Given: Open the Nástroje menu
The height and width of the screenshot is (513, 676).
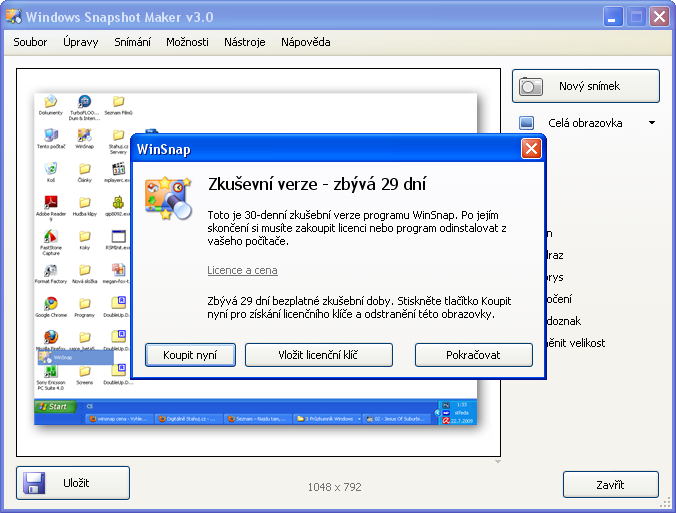Looking at the screenshot, I should click(244, 42).
